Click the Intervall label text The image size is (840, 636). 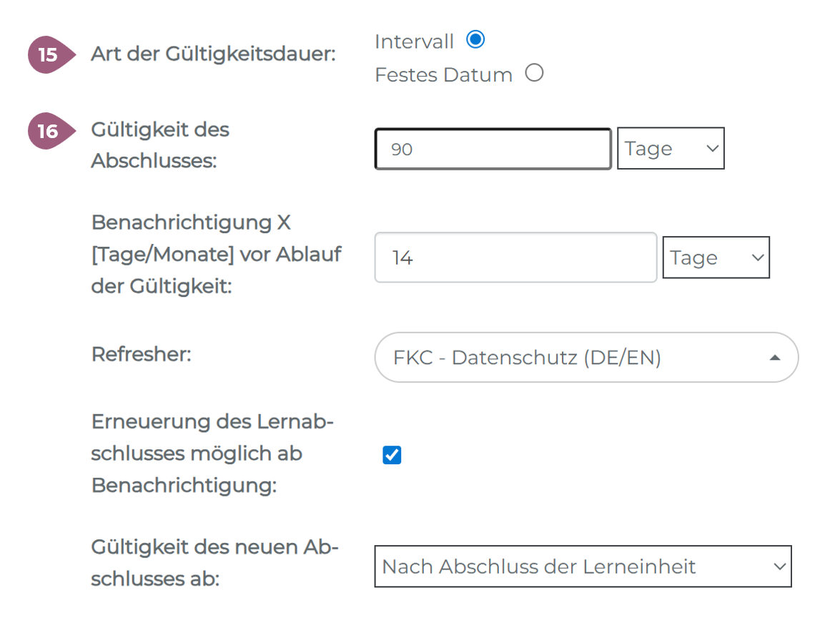pyautogui.click(x=414, y=41)
